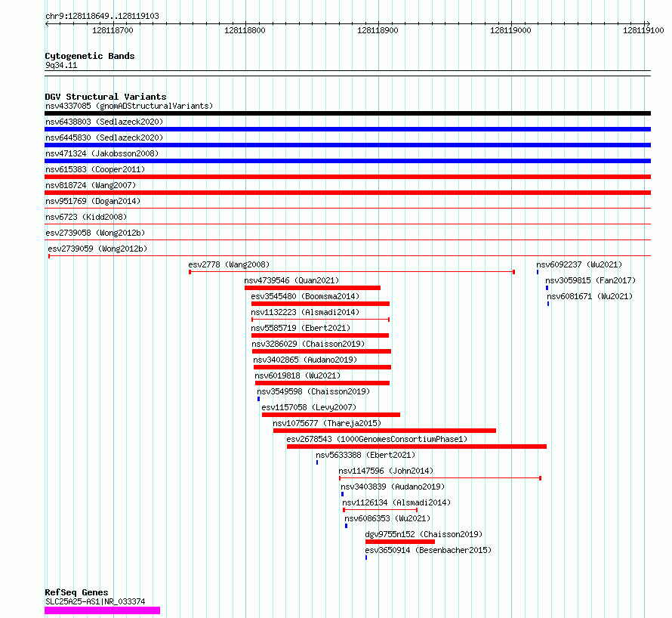Screen dimensions: 672x618
Task: Open nsv3549598 (Chaisson2019) label
Action: (313, 391)
